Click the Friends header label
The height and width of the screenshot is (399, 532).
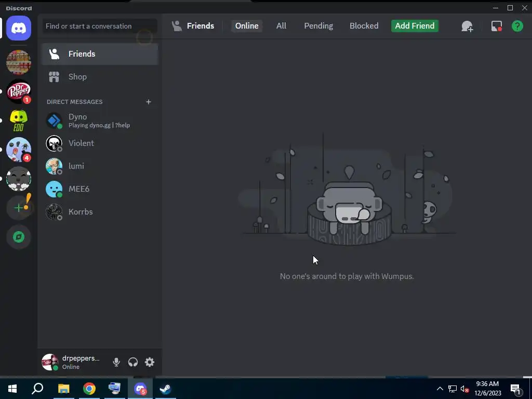pyautogui.click(x=200, y=26)
